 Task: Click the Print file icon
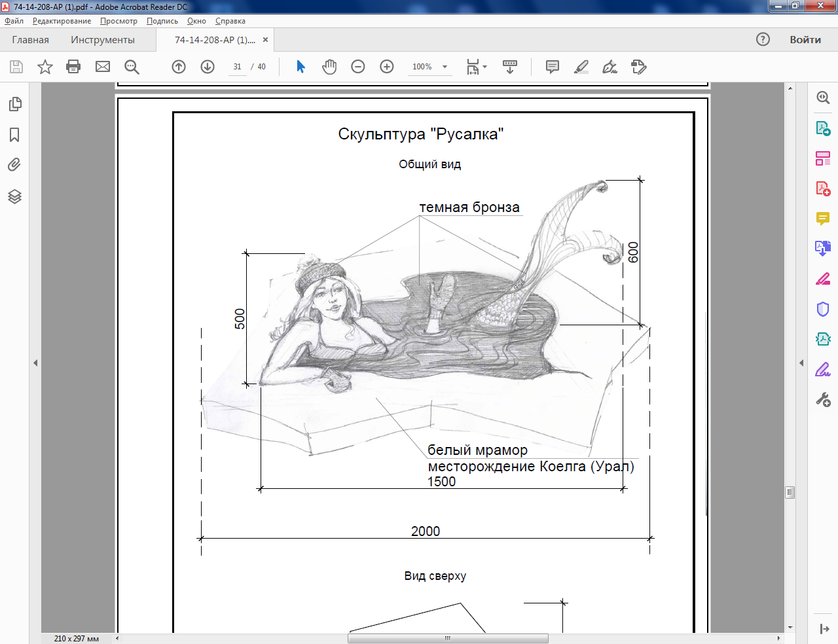73,67
